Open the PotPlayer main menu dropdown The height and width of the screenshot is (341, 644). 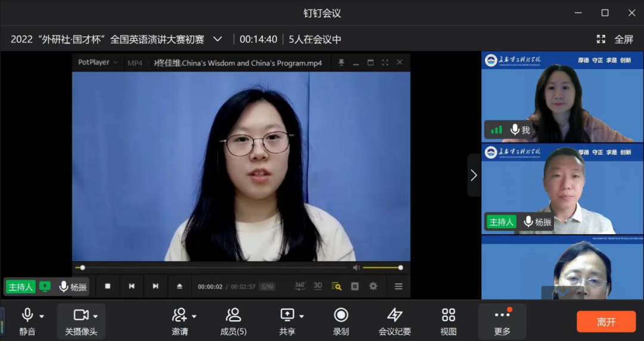click(98, 63)
